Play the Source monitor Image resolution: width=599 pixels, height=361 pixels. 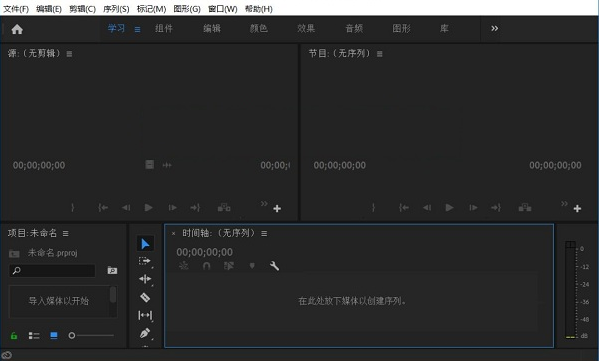[149, 207]
